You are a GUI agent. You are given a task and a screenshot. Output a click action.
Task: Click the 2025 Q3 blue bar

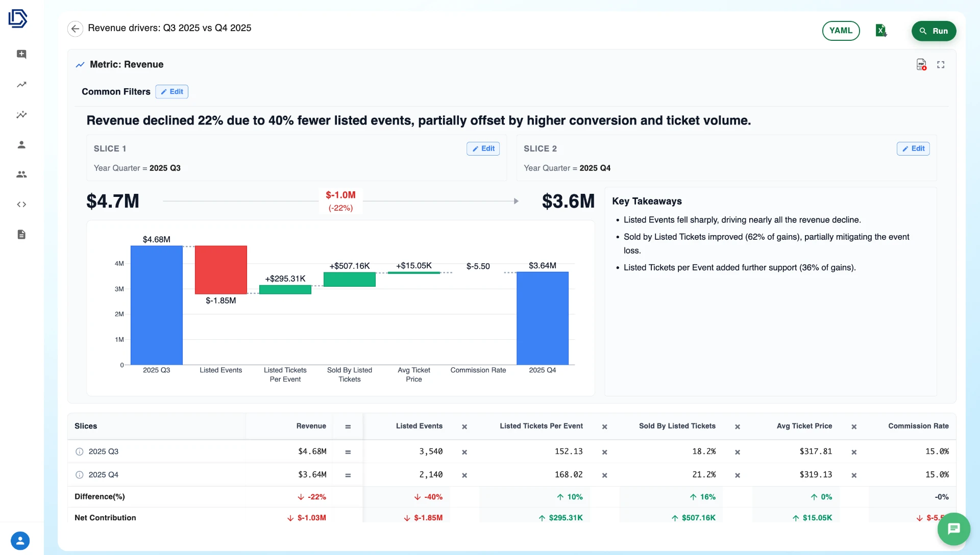[x=157, y=305]
